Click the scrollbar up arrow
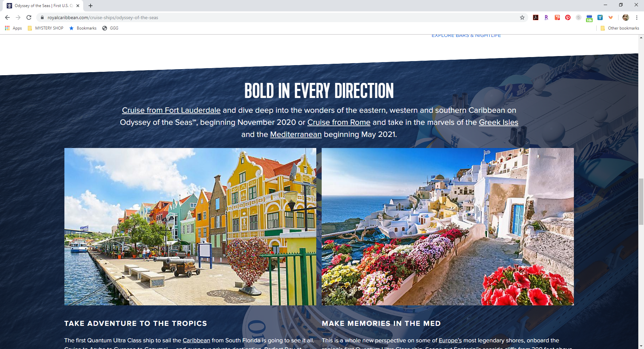Viewport: 644px width, 349px height. click(641, 38)
